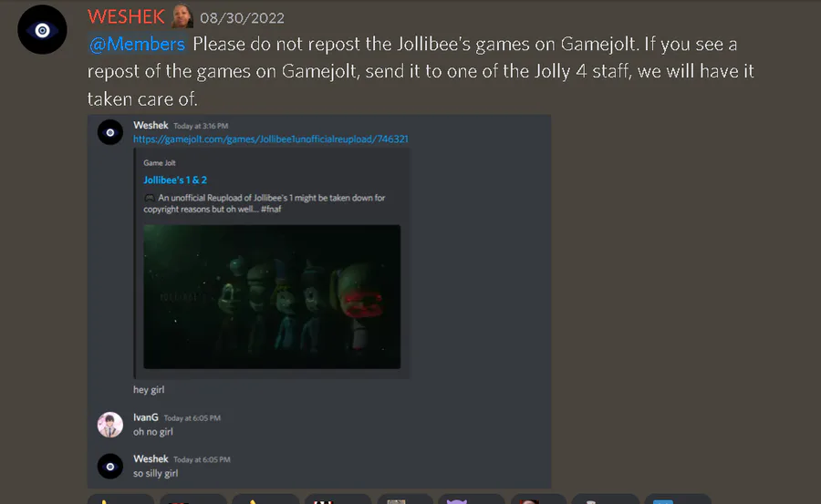Open the Jollibee's 1 & 2 embed title
Image resolution: width=821 pixels, height=504 pixels.
(175, 180)
